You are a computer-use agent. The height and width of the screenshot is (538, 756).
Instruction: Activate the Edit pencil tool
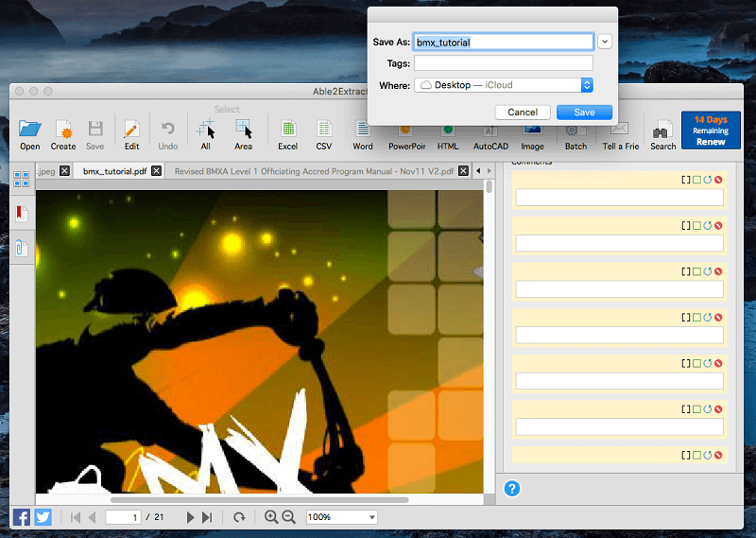click(131, 134)
